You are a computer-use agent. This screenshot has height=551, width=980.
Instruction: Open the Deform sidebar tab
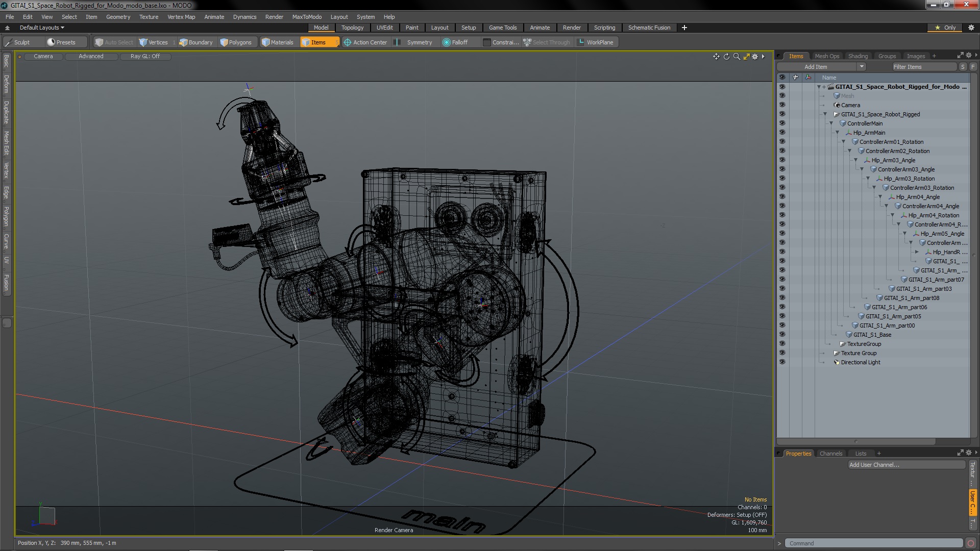pos(6,84)
